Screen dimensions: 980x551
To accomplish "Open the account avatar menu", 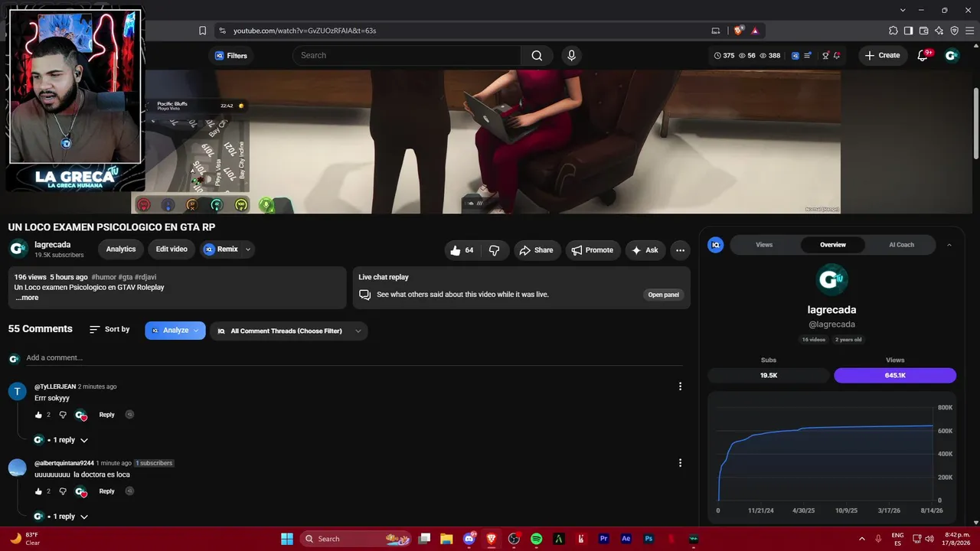I will [952, 56].
